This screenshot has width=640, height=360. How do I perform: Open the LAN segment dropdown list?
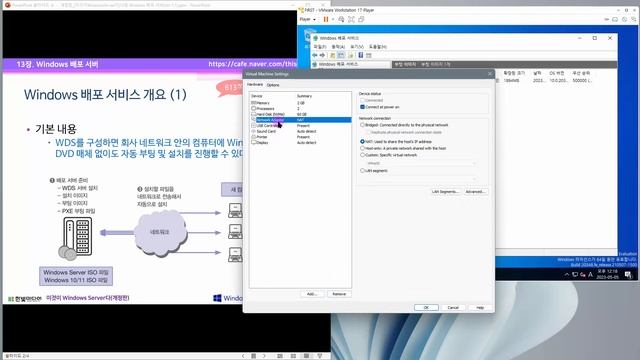pyautogui.click(x=421, y=179)
